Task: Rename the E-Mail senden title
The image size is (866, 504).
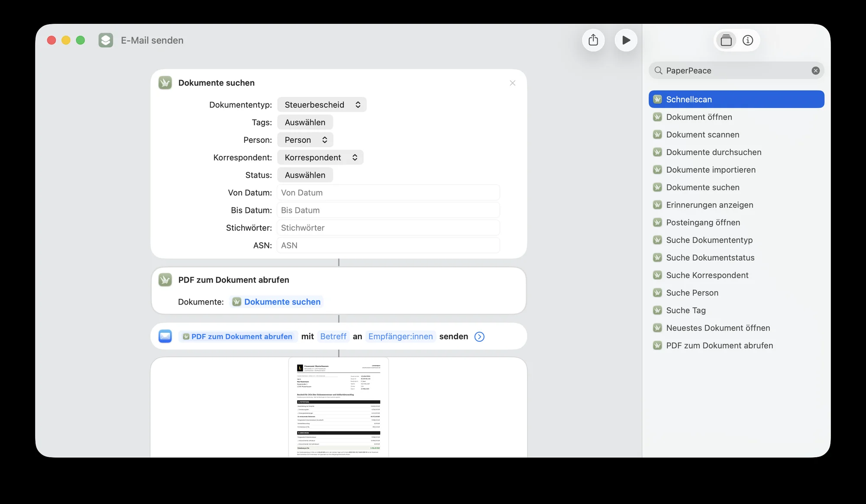Action: pos(152,40)
